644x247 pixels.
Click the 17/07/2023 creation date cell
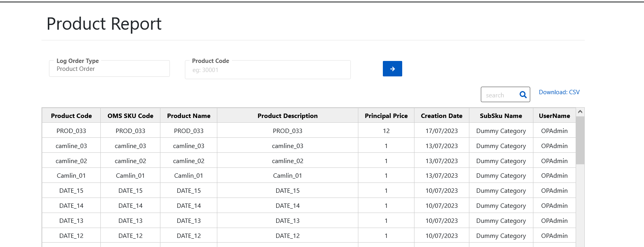coord(441,131)
